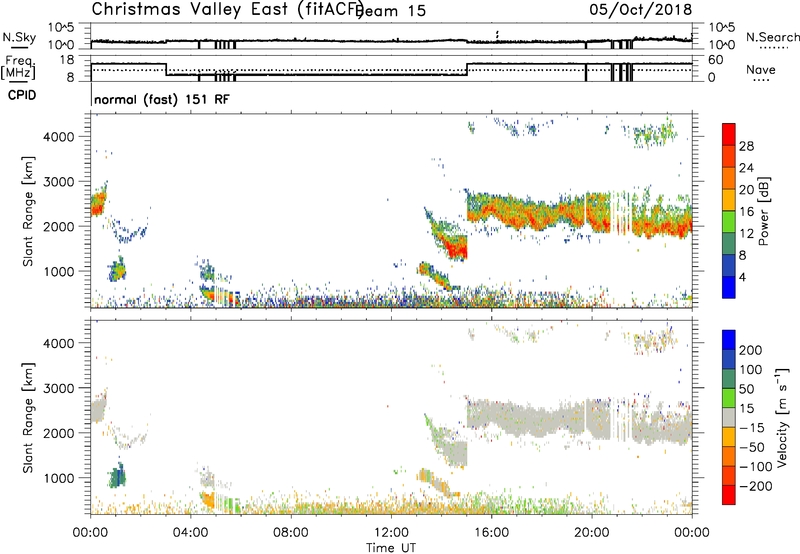Click the '04:00' time tick label
The width and height of the screenshot is (800, 554).
[x=190, y=533]
